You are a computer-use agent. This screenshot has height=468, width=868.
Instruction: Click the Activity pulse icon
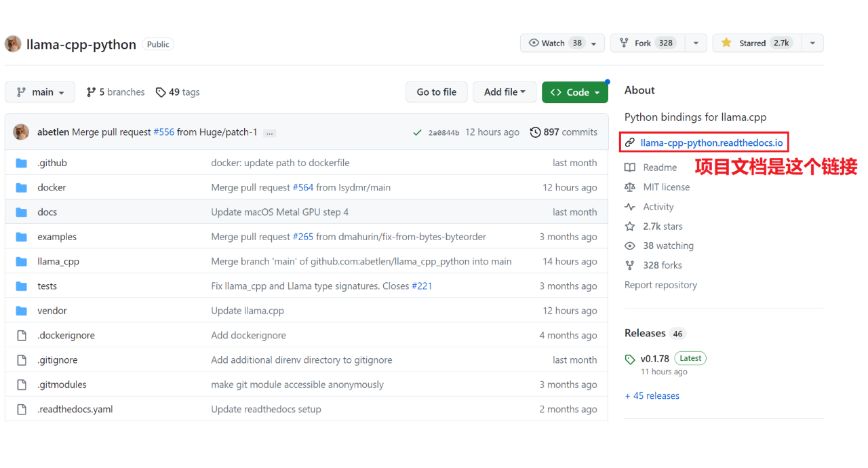click(x=630, y=207)
